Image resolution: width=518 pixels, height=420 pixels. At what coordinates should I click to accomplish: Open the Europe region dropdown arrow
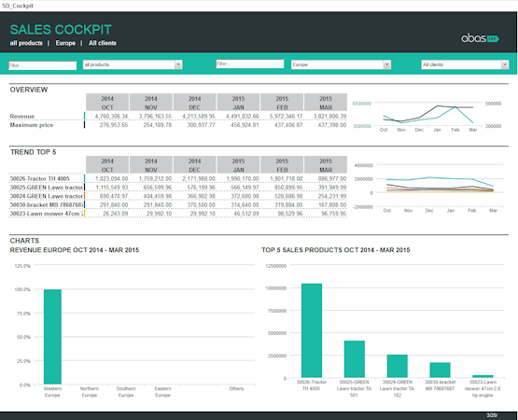pos(387,64)
